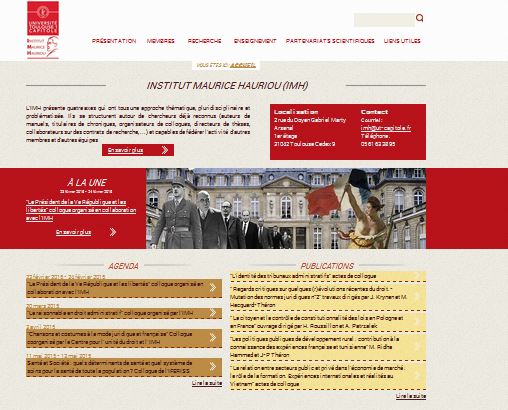Viewport: 508px width, 410px height.
Task: Click chevron arrow on introduction 'En savoir plus'
Action: coord(165,150)
